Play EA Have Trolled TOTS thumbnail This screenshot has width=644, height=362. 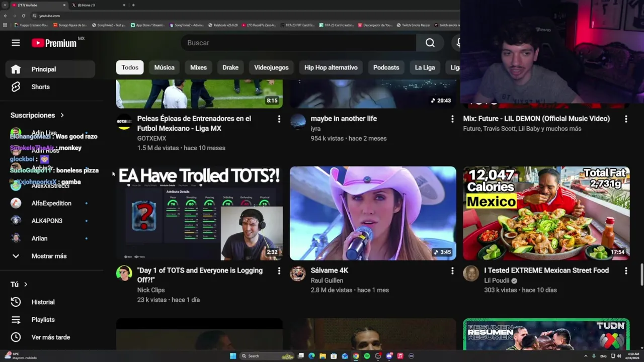199,213
